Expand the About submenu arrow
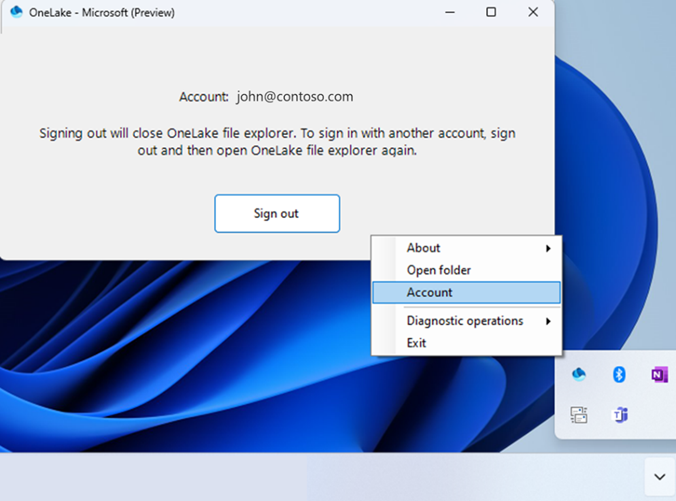 548,248
